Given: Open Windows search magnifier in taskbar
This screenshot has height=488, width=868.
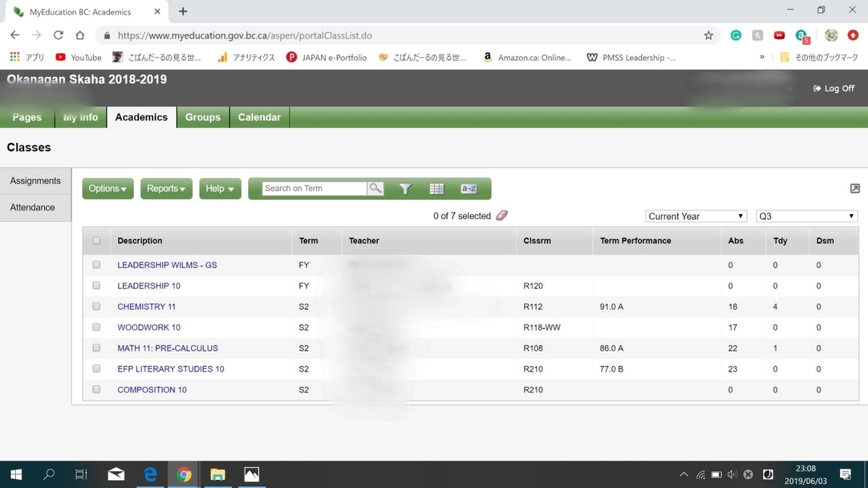Looking at the screenshot, I should pos(49,474).
